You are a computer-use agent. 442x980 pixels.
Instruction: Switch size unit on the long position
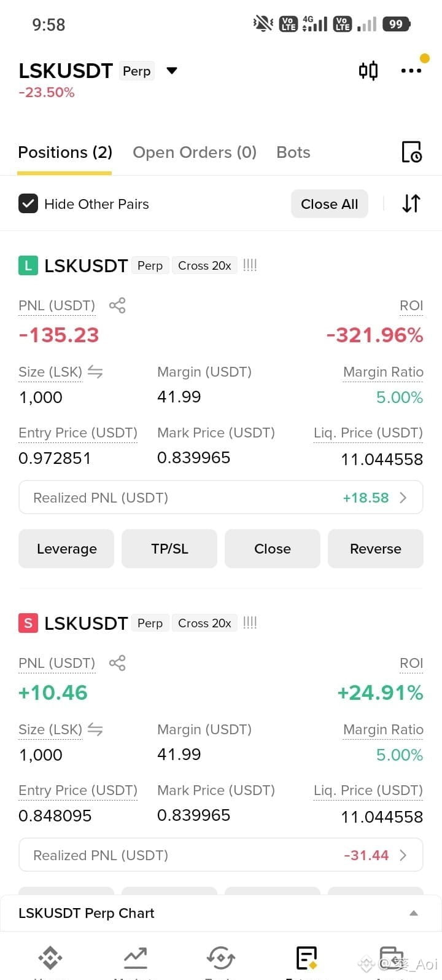point(95,372)
